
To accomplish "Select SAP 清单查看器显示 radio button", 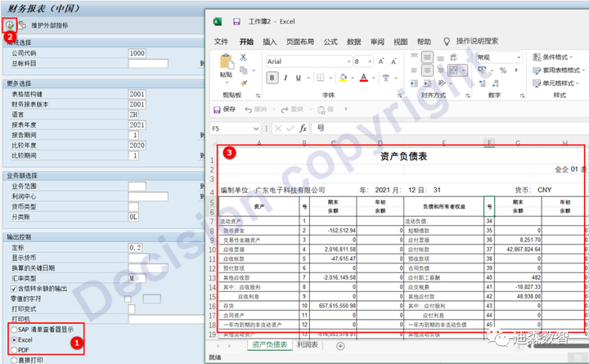I will pyautogui.click(x=14, y=330).
